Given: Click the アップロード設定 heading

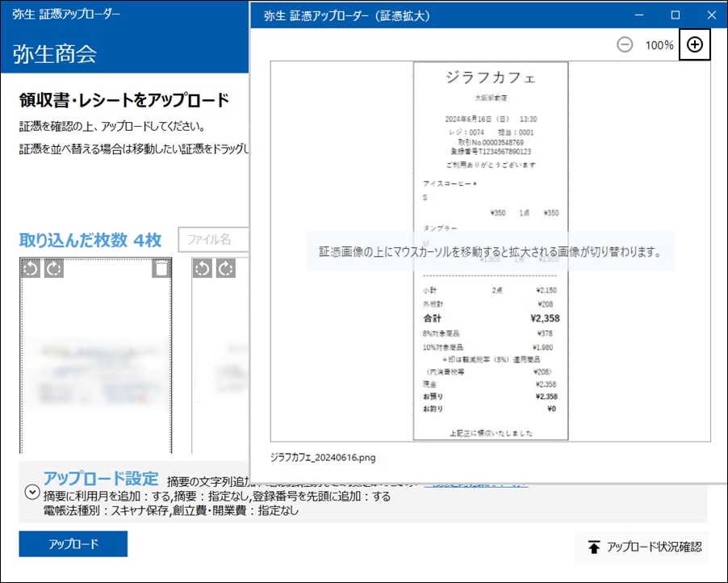Looking at the screenshot, I should click(x=100, y=477).
